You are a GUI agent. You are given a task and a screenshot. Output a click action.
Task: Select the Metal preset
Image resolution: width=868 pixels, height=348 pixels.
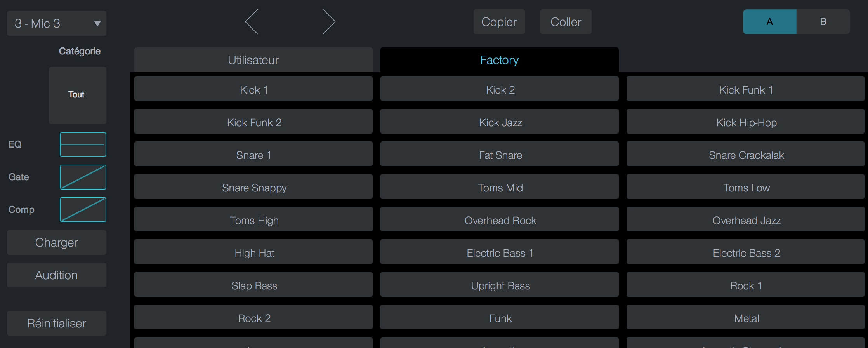[x=746, y=317]
